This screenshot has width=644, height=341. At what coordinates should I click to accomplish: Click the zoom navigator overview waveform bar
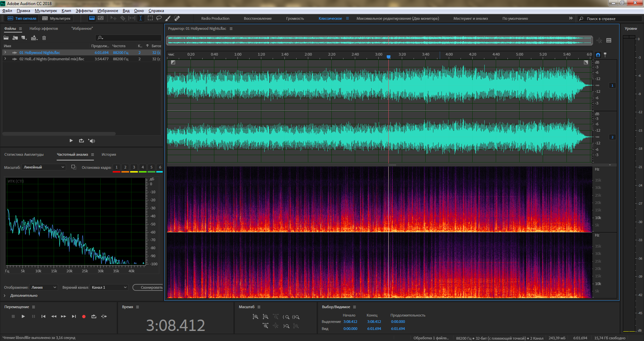click(379, 40)
